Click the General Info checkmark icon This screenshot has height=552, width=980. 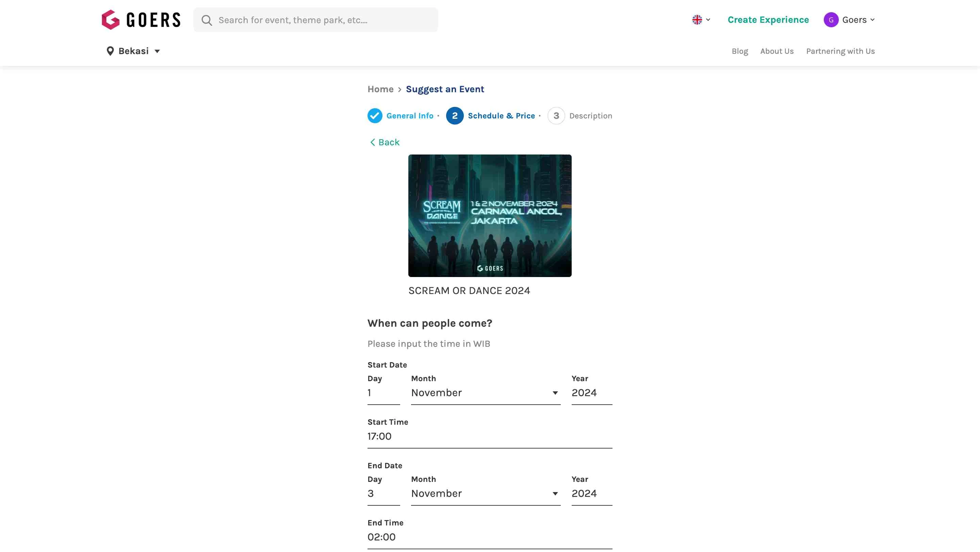(x=375, y=116)
